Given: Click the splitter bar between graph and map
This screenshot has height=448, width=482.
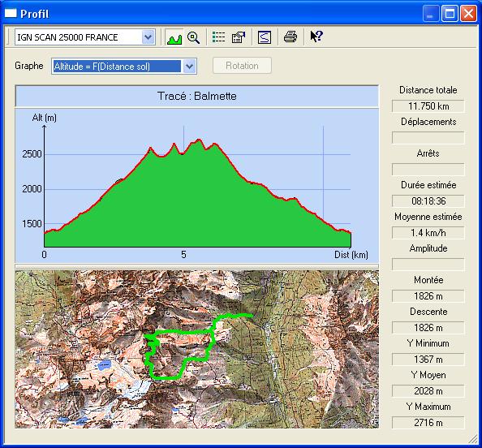Looking at the screenshot, I should (x=196, y=266).
